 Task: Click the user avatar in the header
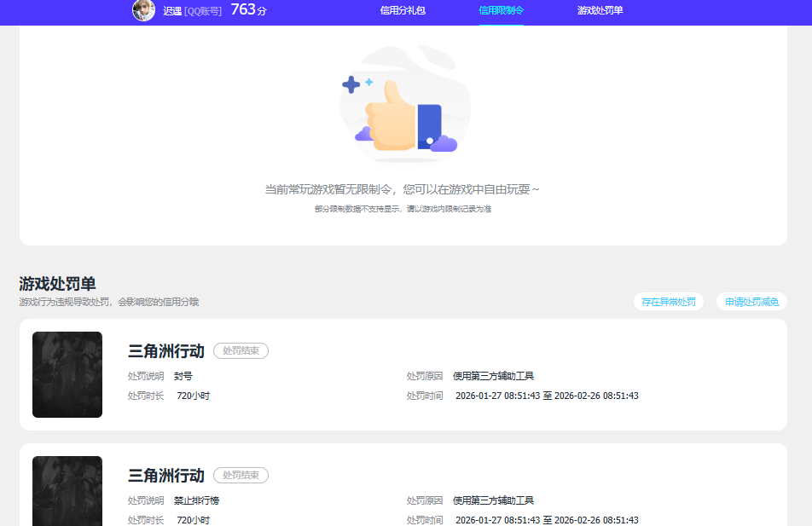point(143,10)
